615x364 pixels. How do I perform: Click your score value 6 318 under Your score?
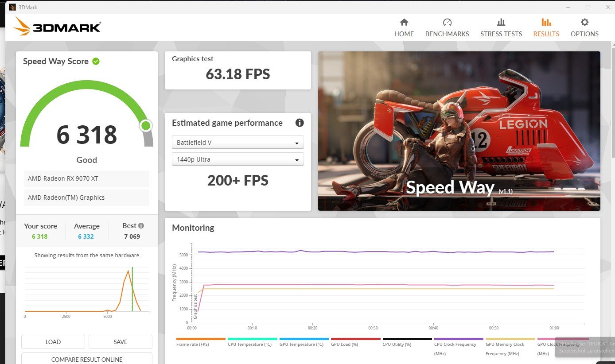(39, 236)
